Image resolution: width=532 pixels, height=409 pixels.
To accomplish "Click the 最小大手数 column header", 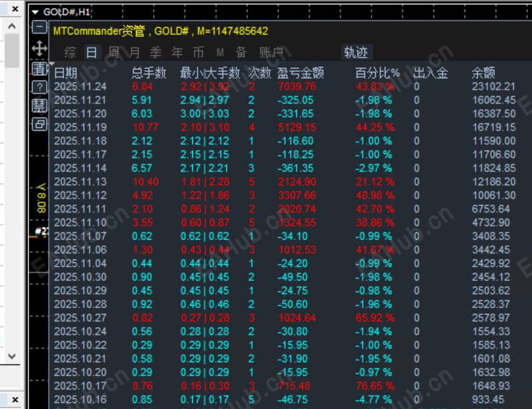I will [x=210, y=73].
